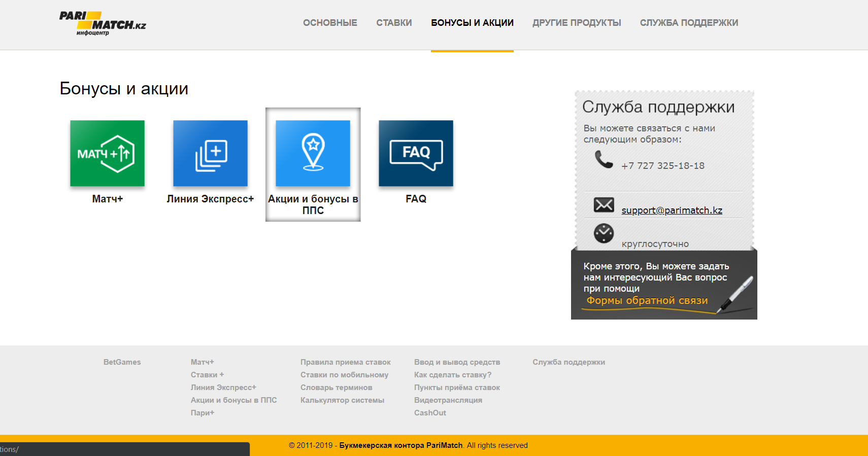This screenshot has width=868, height=456.
Task: Open the ДРУГИЕ ПРОДУКТЫ menu
Action: [577, 23]
